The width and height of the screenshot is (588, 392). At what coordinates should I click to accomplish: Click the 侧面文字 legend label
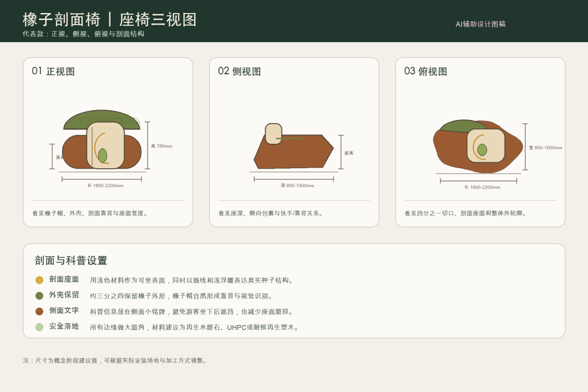click(64, 310)
